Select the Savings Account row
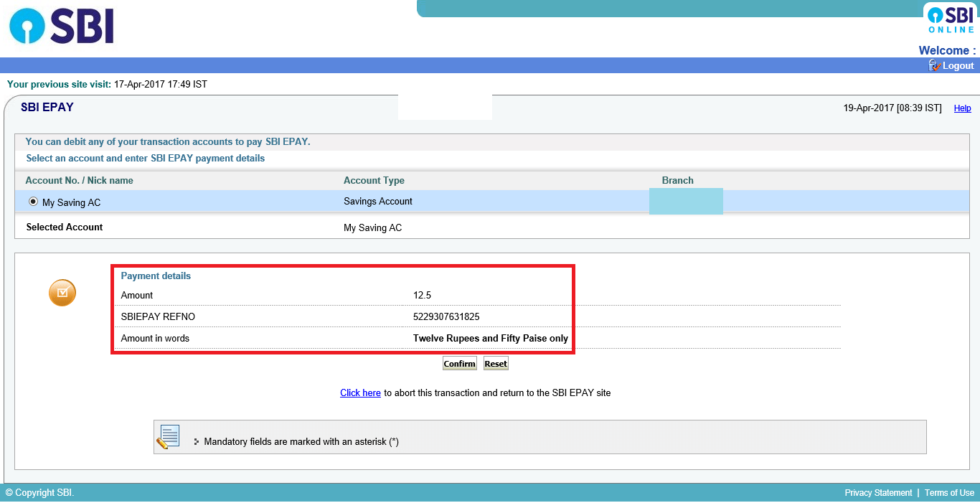The height and width of the screenshot is (503, 980). pyautogui.click(x=378, y=202)
